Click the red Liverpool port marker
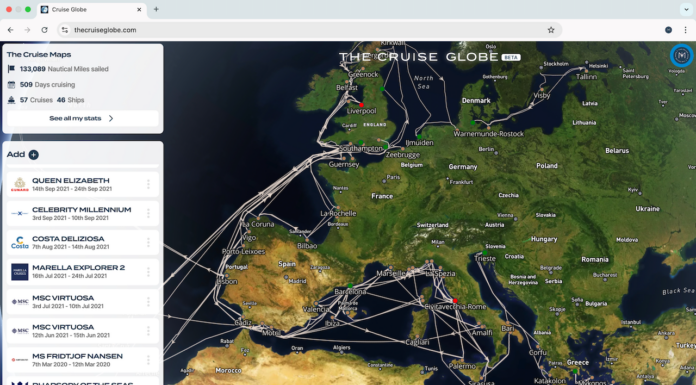This screenshot has height=385, width=696. pyautogui.click(x=361, y=105)
